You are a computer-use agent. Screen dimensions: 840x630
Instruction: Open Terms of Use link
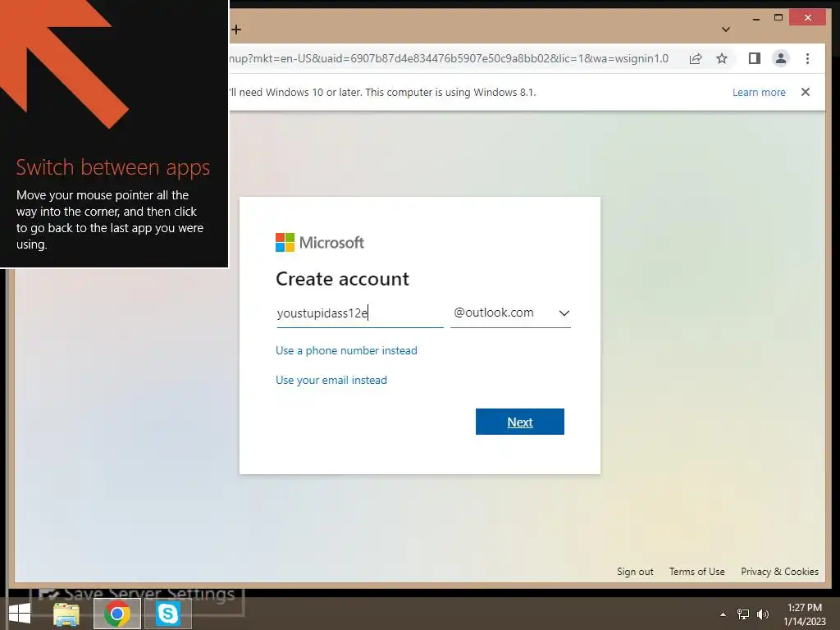(696, 572)
